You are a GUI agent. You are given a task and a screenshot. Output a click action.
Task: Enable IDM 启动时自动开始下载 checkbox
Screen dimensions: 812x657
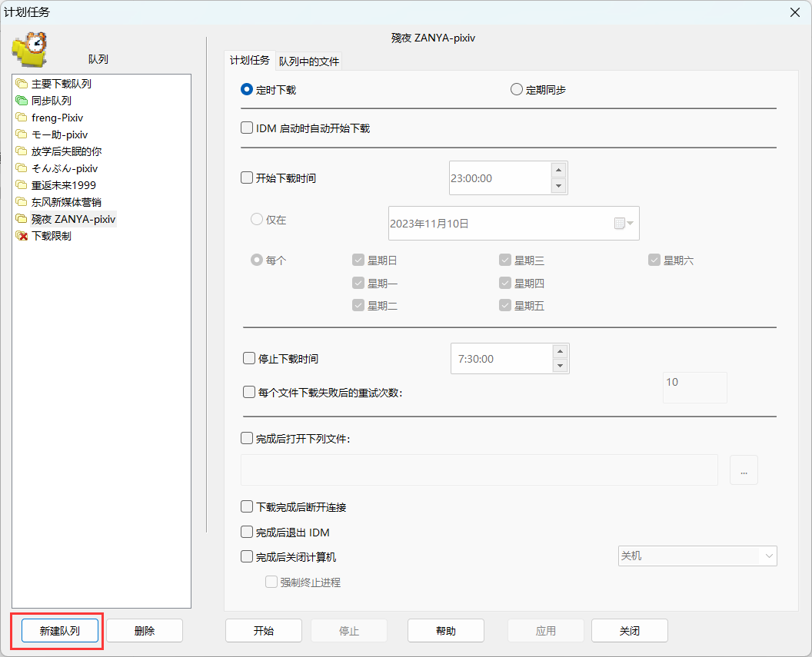(x=247, y=128)
